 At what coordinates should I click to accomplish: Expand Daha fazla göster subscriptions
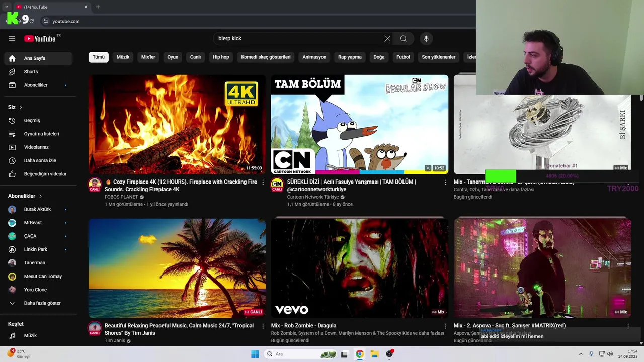[x=39, y=303]
